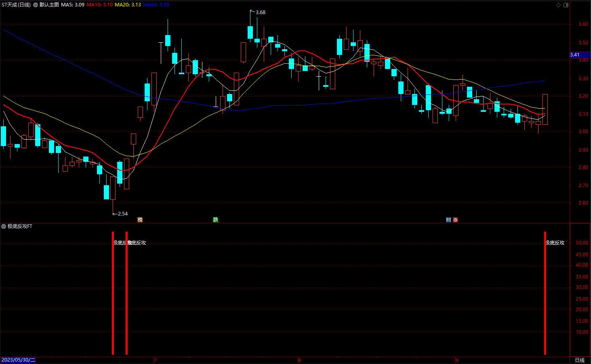Image resolution: width=591 pixels, height=364 pixels.
Task: Select the MA20: 3.13 indicator label
Action: (x=128, y=5)
